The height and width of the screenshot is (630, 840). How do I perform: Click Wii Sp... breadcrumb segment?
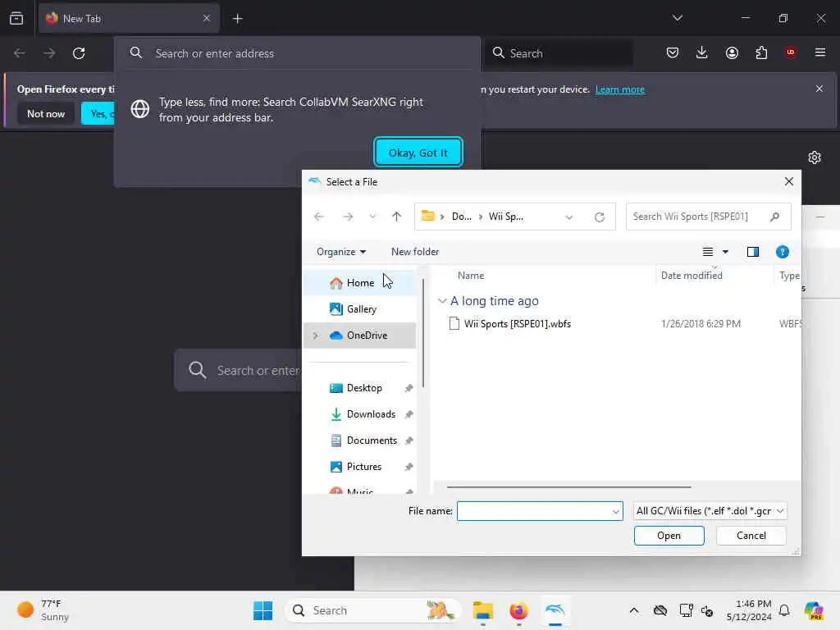[505, 217]
